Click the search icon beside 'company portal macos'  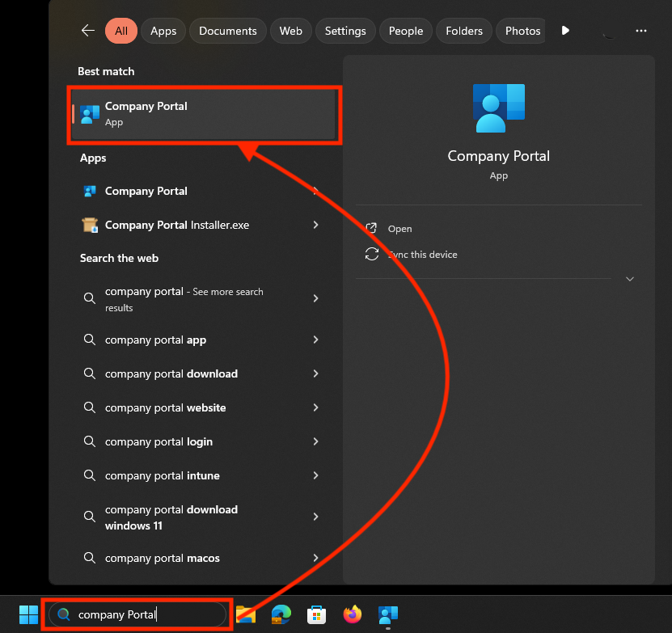(90, 558)
